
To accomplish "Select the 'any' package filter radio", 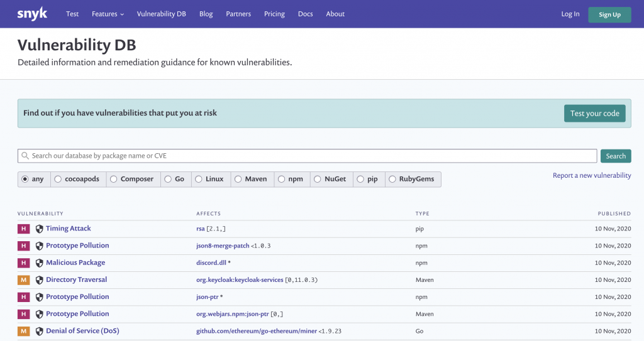I will point(25,180).
